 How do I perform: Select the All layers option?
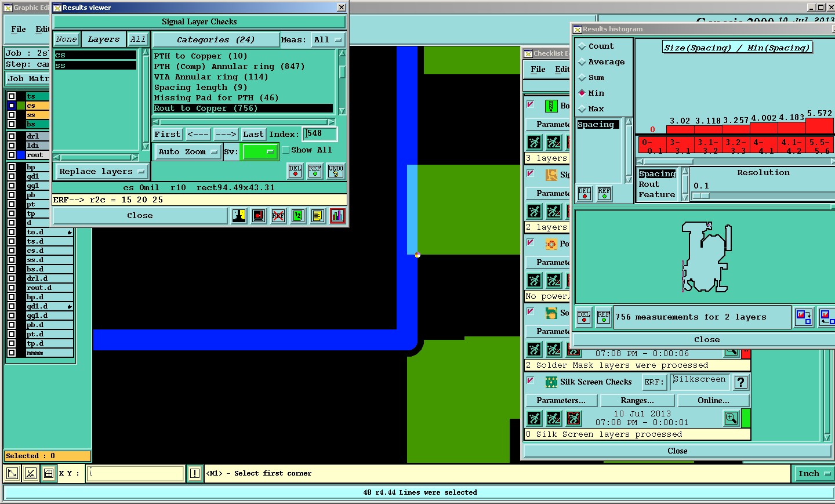click(x=138, y=39)
